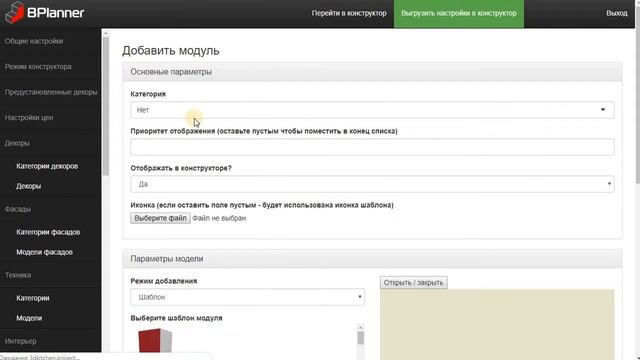This screenshot has width=640, height=360.
Task: Click Выгрузить настройки в конструктор button
Action: (459, 13)
